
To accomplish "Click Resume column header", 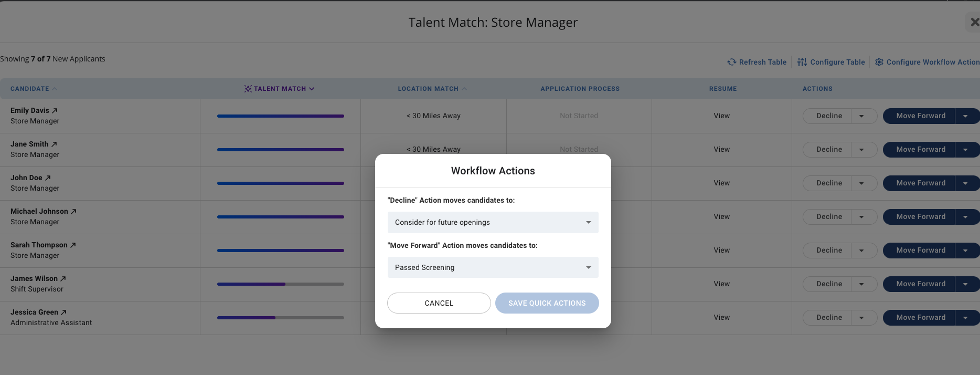I will (723, 89).
